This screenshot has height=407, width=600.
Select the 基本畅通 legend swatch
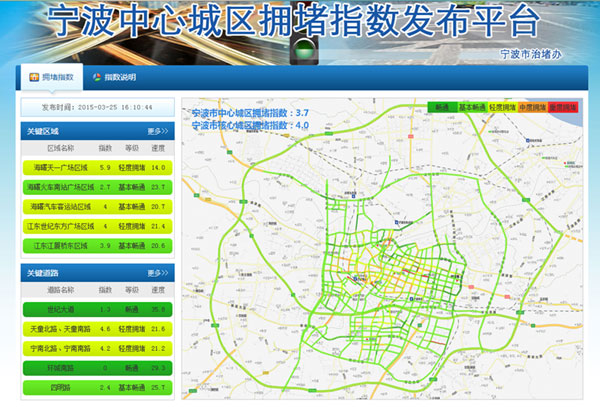tap(473, 106)
